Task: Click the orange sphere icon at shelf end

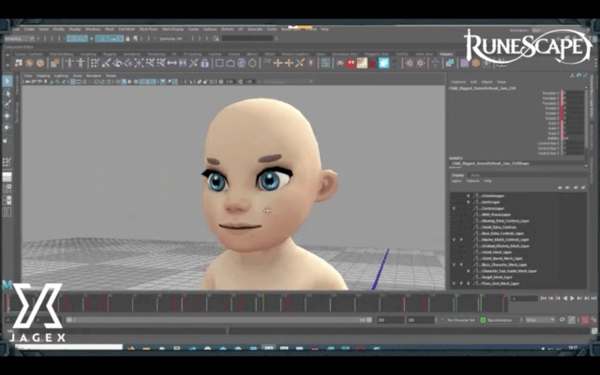Action: (476, 63)
